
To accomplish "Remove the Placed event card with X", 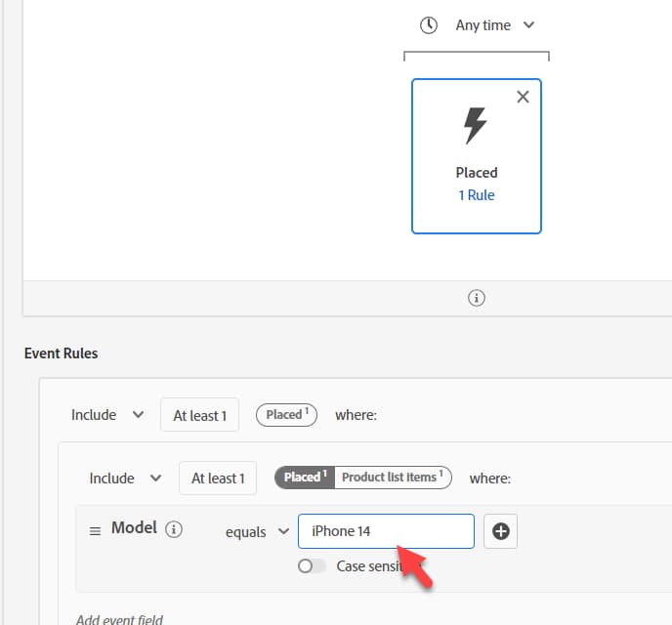I will pos(523,97).
